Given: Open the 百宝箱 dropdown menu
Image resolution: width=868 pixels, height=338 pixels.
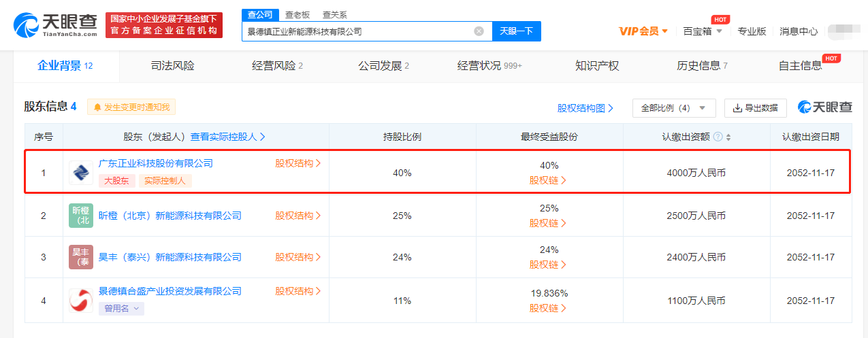Looking at the screenshot, I should click(702, 31).
